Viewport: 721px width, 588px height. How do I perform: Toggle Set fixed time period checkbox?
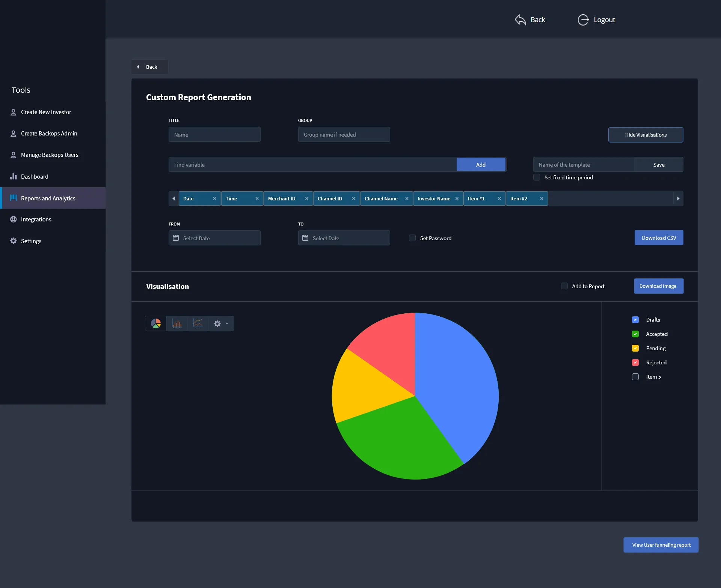pos(537,177)
